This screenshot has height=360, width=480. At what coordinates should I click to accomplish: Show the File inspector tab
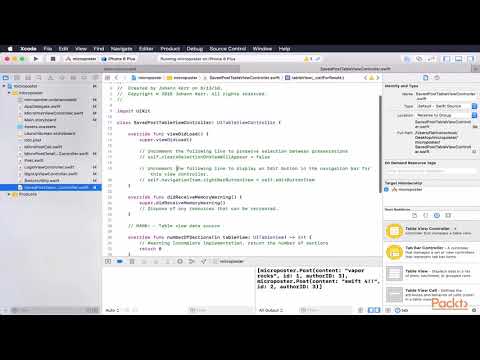(426, 78)
